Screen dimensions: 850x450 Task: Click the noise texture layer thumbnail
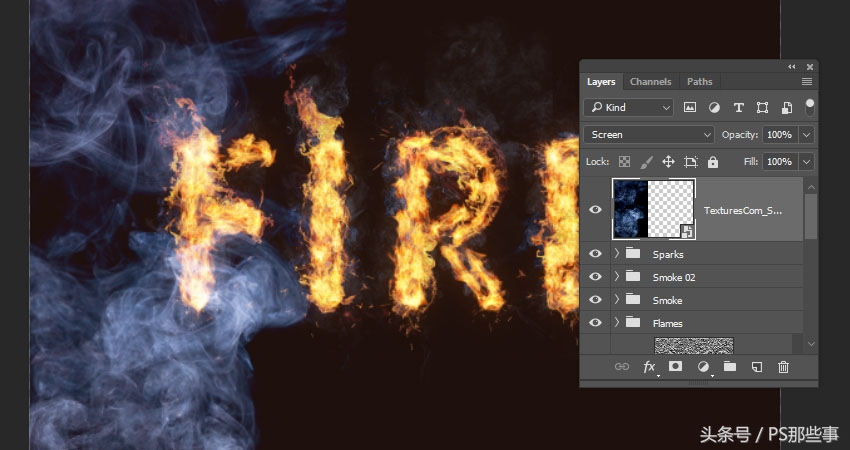pos(694,345)
